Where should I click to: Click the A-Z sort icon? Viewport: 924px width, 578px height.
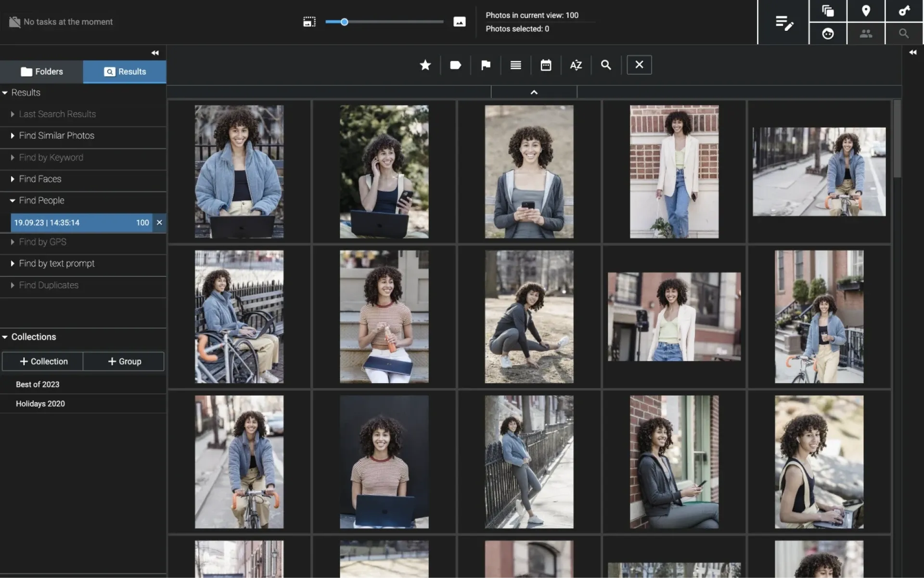click(x=576, y=65)
